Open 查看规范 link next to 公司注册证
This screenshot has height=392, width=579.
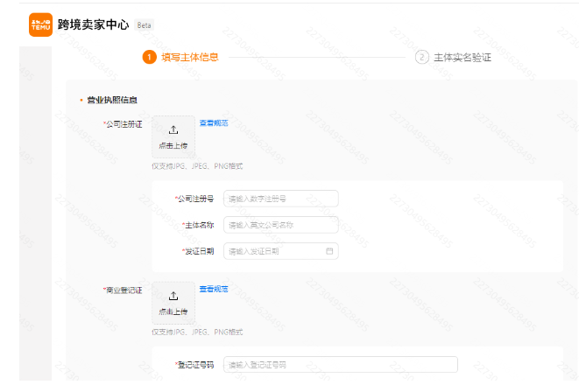click(x=214, y=123)
